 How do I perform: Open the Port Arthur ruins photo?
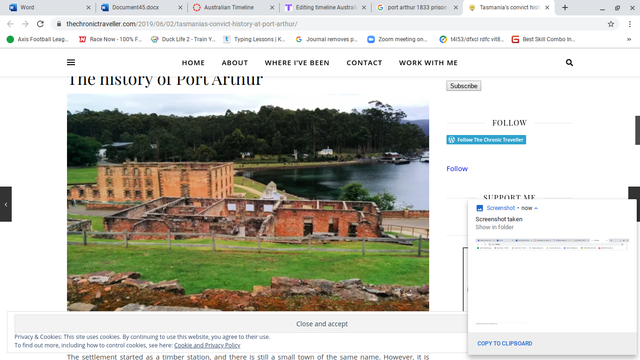tap(248, 202)
